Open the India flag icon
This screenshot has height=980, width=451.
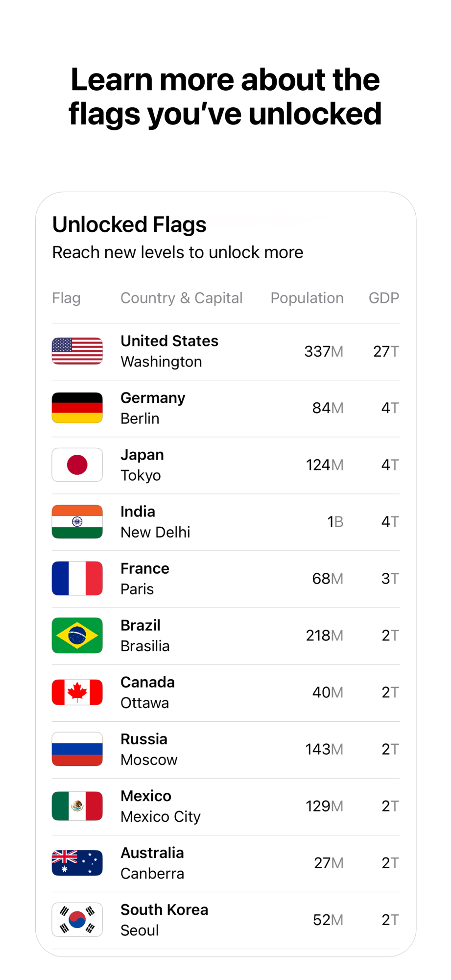(77, 521)
